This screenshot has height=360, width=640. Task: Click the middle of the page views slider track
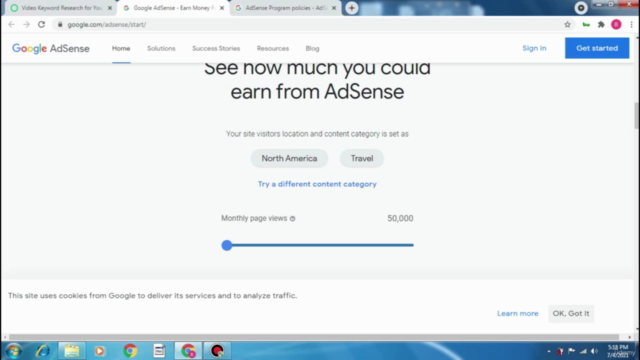click(x=318, y=245)
